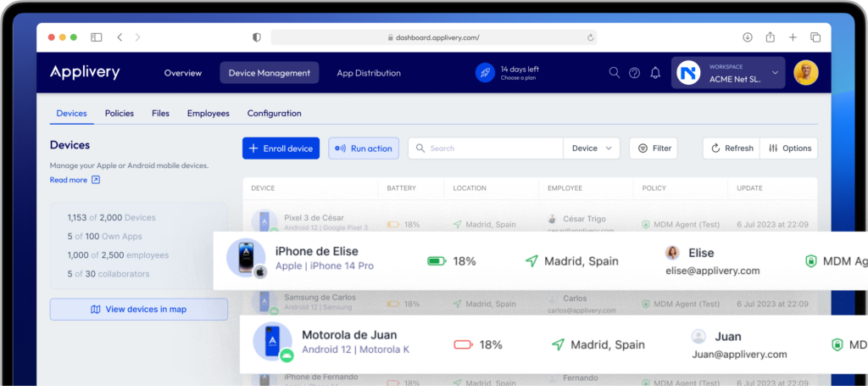
Task: Focus the device Search field
Action: (486, 148)
